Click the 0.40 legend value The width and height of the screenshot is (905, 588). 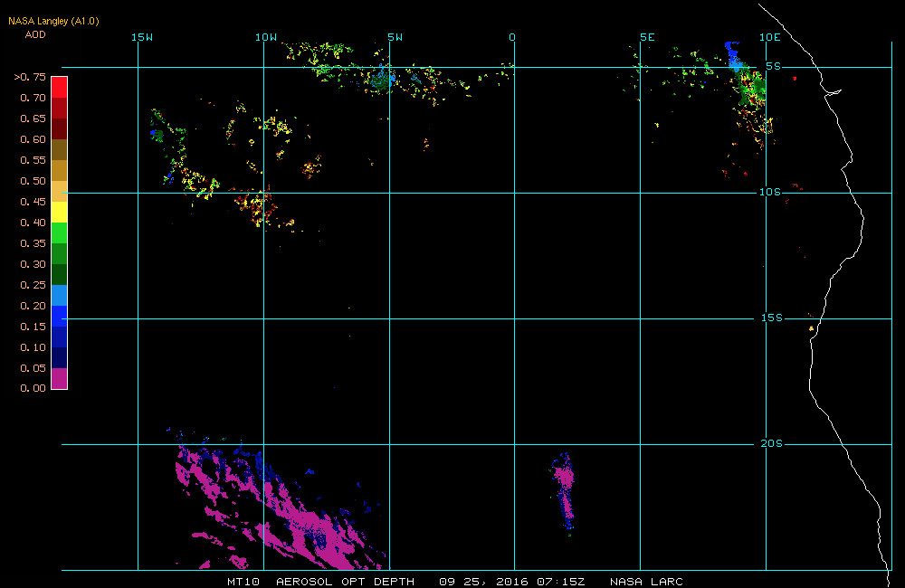[x=33, y=223]
